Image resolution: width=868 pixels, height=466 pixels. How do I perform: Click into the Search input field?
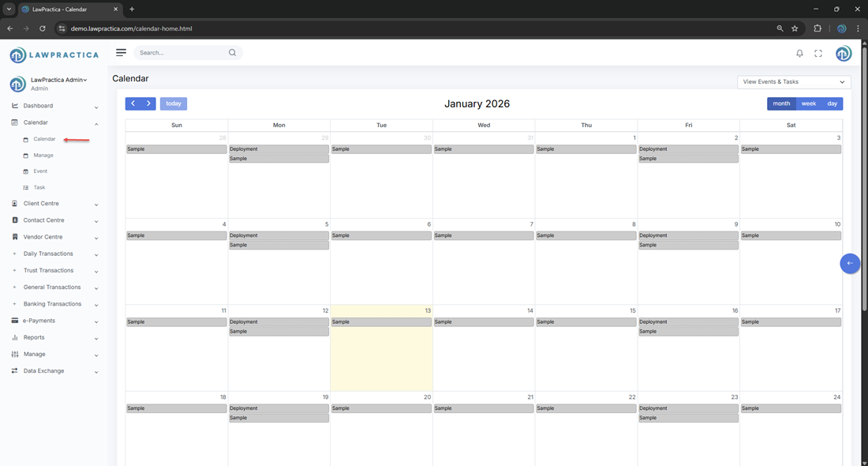click(x=180, y=53)
